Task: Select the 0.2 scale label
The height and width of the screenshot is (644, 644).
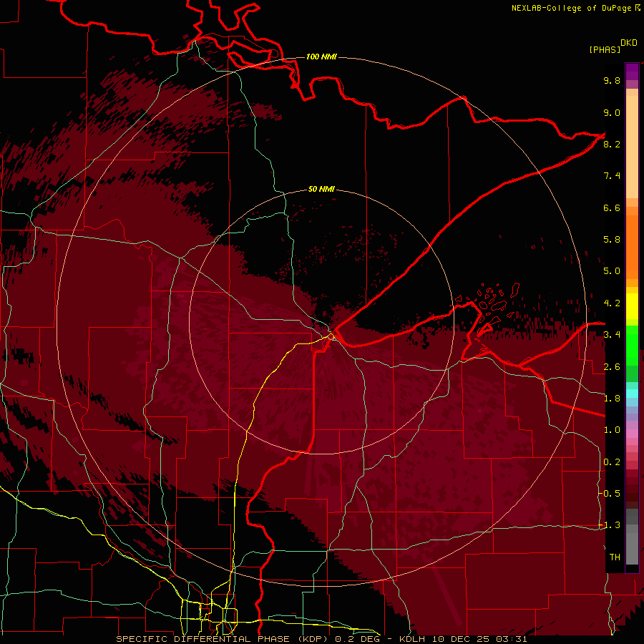Action: [x=612, y=462]
